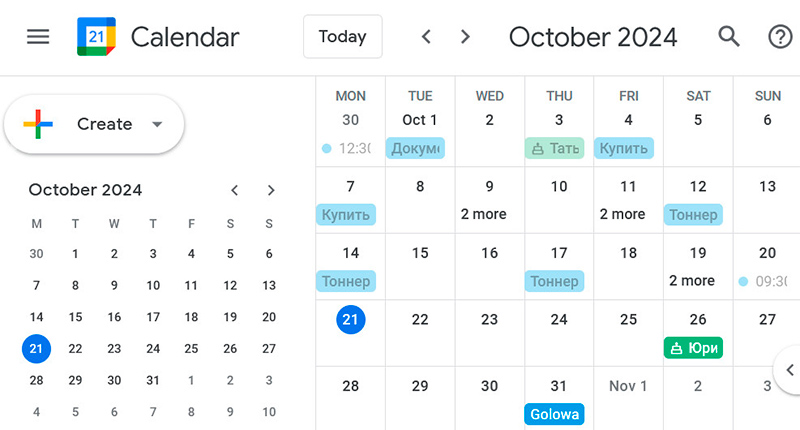Show "2 more" events on October 19

click(x=692, y=281)
